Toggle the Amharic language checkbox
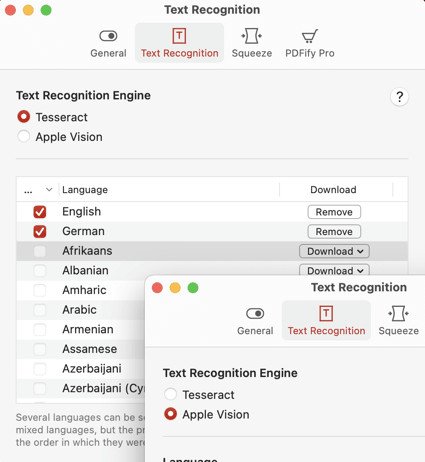 tap(40, 290)
